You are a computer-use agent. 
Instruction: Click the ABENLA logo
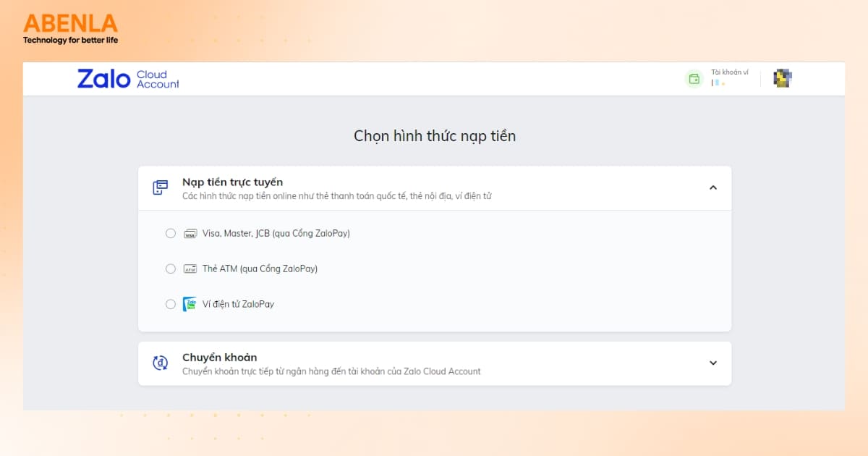click(x=70, y=29)
